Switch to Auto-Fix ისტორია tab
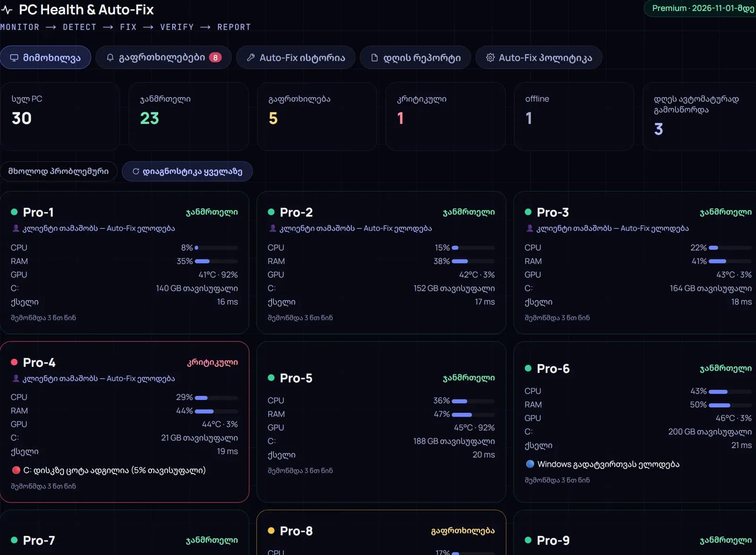The image size is (756, 555). [x=296, y=58]
